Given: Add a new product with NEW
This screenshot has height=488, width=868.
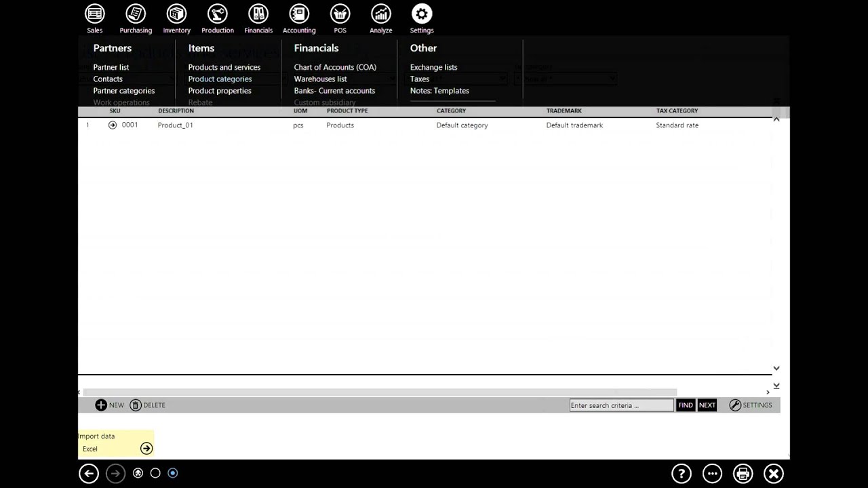Looking at the screenshot, I should click(x=109, y=405).
